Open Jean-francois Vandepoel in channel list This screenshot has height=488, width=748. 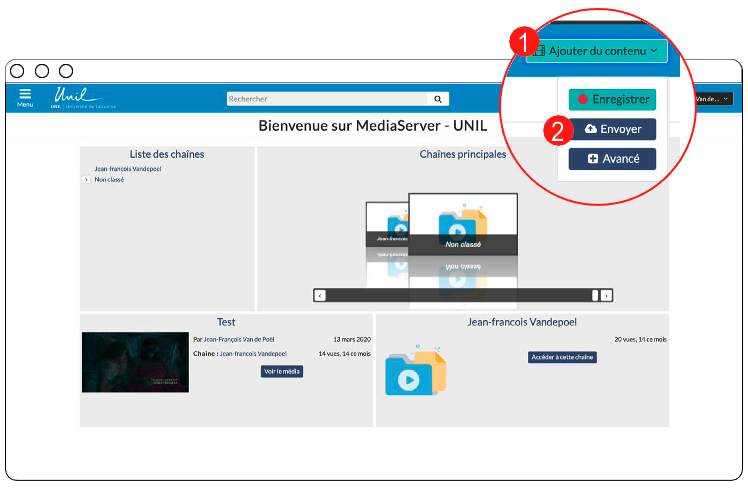[127, 169]
